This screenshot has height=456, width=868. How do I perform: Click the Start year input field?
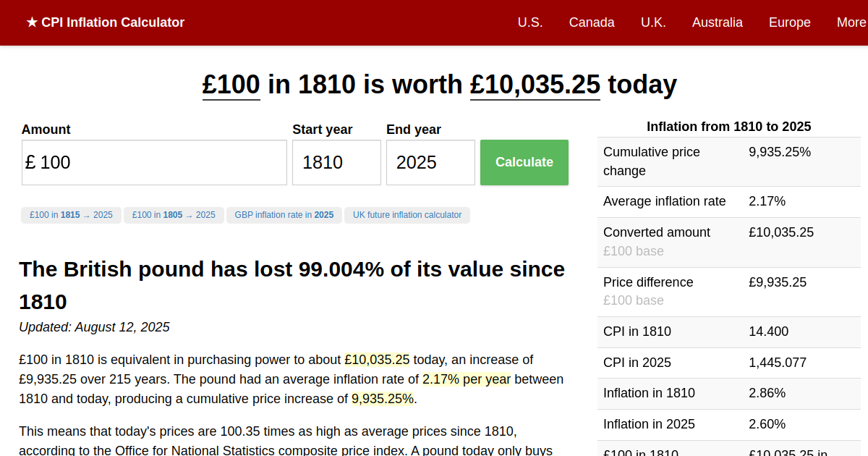(x=336, y=162)
